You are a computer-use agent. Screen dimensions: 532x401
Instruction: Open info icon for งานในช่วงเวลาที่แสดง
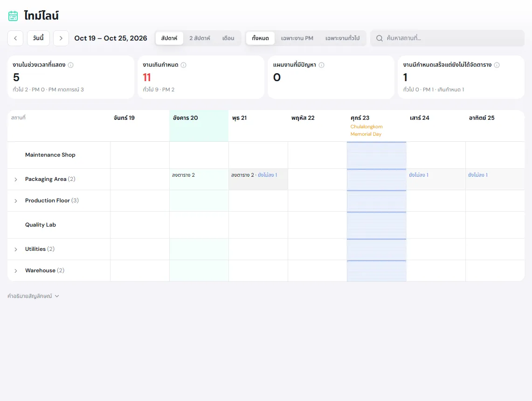tap(70, 65)
